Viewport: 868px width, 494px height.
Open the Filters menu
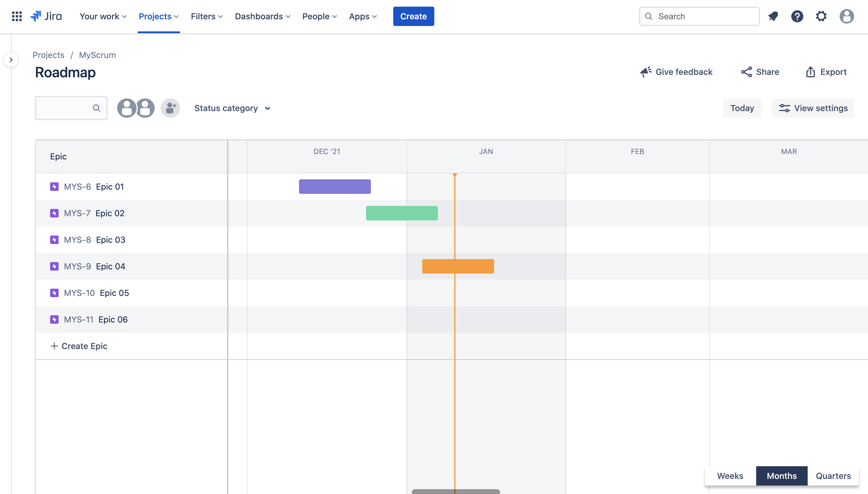tap(206, 16)
